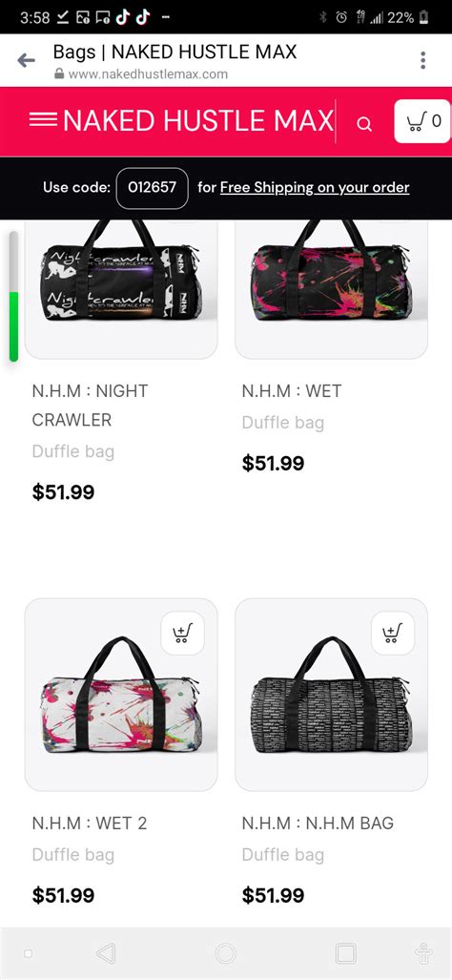Open the NAKED HUSTLE MAX site title
Screen dimensions: 452x980
tap(198, 120)
